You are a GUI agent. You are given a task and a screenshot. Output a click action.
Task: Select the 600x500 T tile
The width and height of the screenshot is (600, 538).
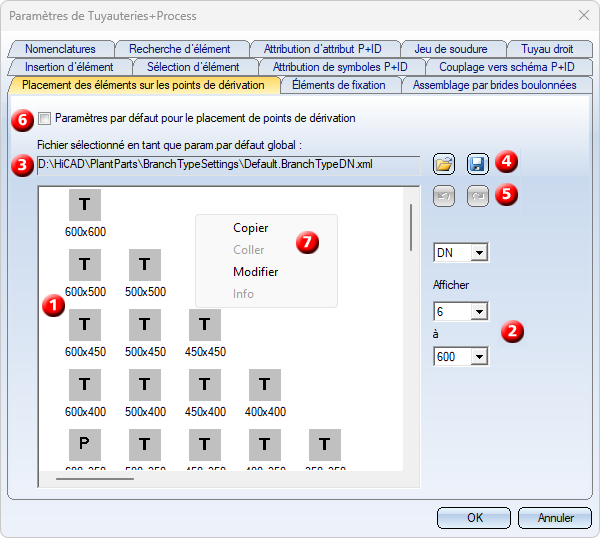(x=85, y=265)
